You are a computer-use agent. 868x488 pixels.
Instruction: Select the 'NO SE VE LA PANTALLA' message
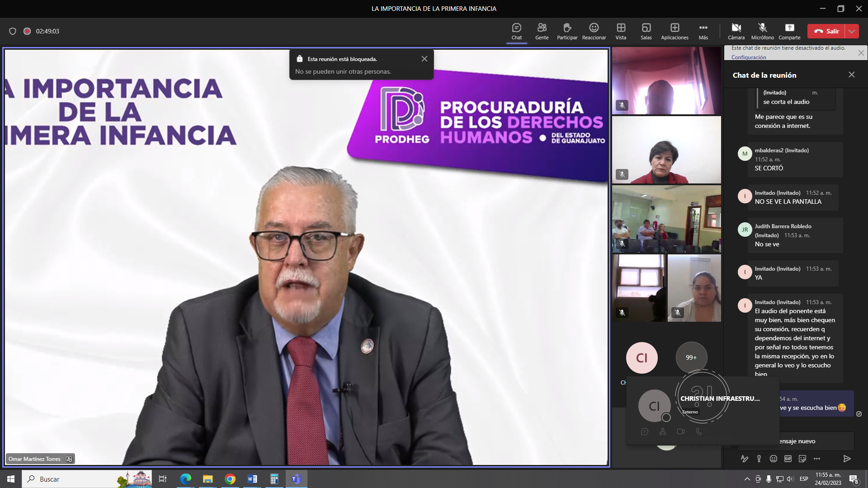(x=788, y=202)
